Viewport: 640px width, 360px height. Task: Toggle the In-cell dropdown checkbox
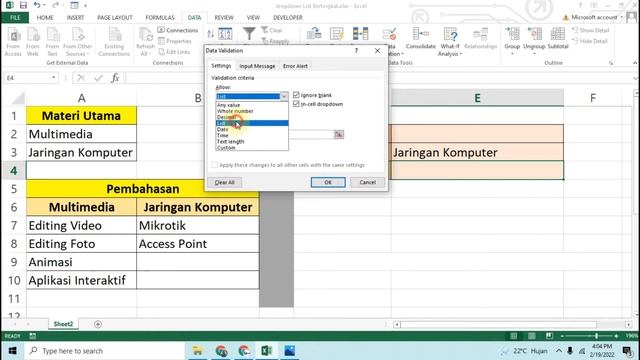point(296,104)
